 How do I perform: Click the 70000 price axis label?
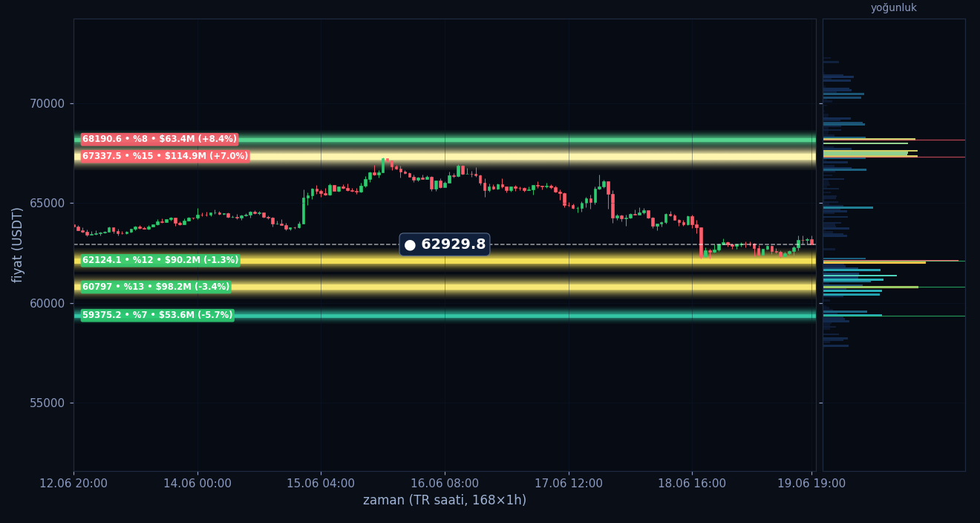point(47,103)
